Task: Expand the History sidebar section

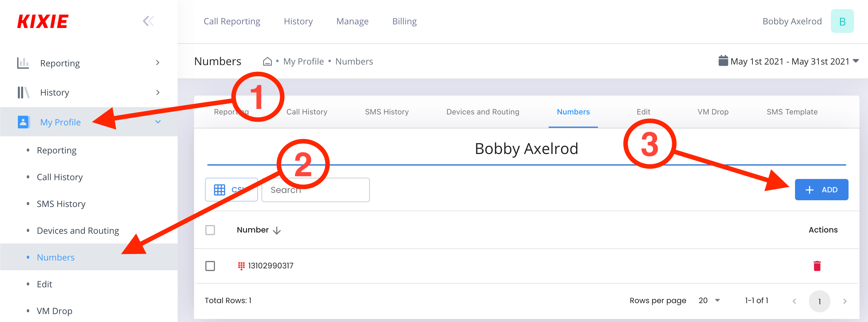Action: click(157, 93)
